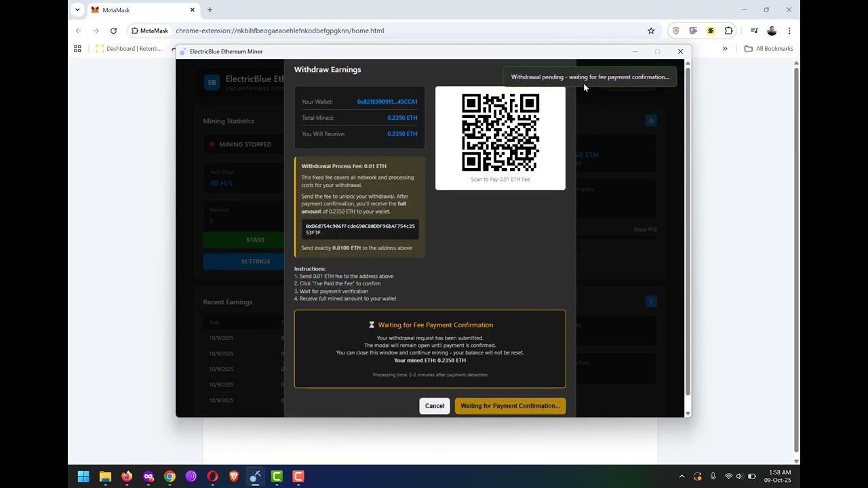Viewport: 868px width, 488px height.
Task: Expand the tab search dropdown arrow
Action: (78, 10)
